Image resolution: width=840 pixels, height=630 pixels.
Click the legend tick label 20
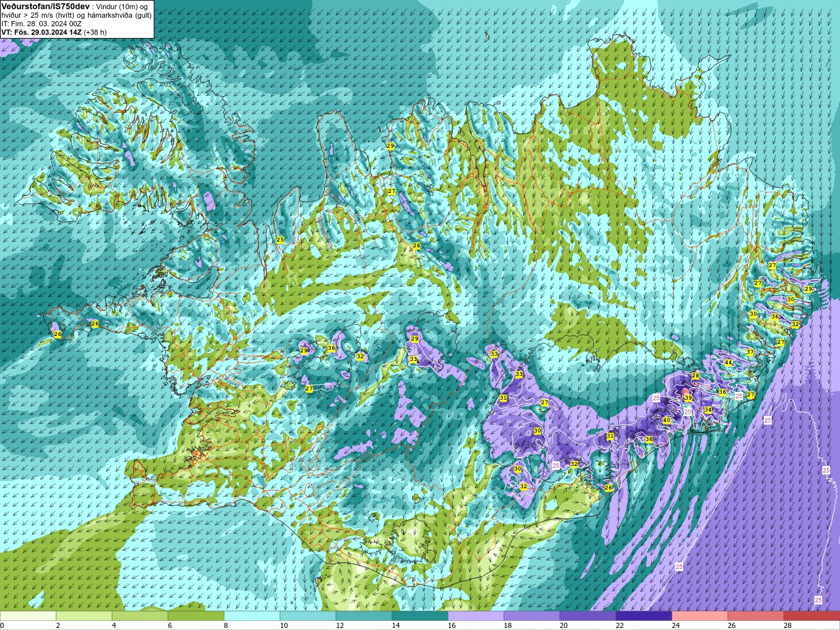(564, 625)
